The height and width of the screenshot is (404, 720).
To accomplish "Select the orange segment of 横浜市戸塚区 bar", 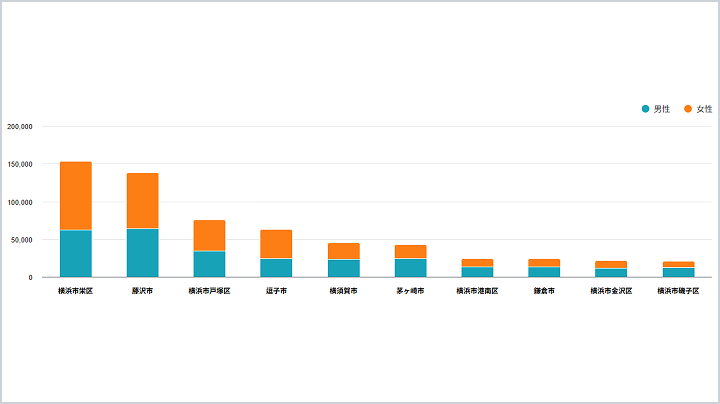I will click(x=209, y=236).
